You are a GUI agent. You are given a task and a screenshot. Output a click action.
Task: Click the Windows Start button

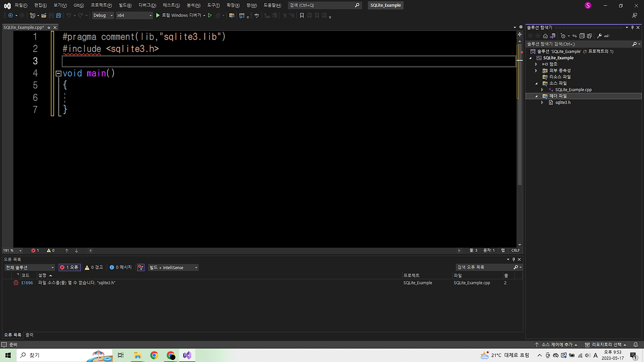[8, 355]
